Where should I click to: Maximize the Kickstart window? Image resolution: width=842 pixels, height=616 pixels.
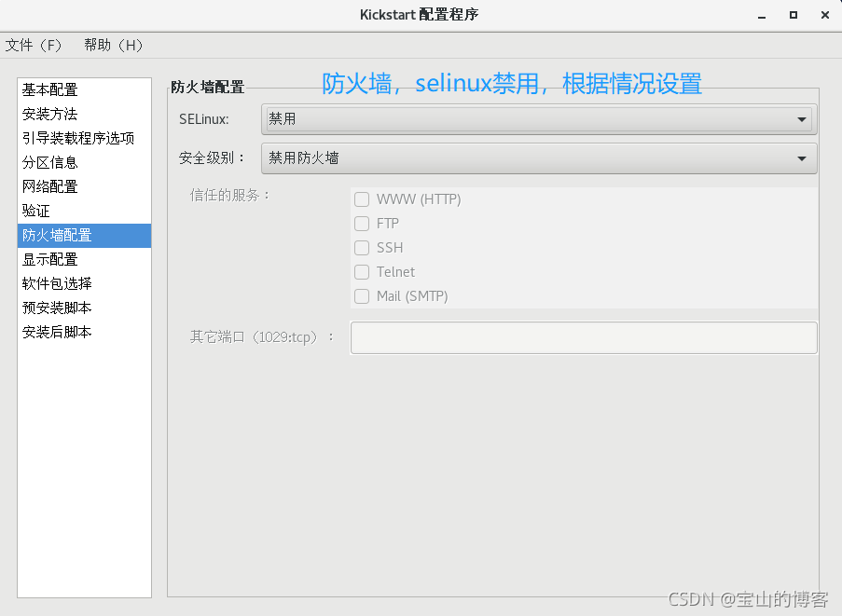[794, 15]
